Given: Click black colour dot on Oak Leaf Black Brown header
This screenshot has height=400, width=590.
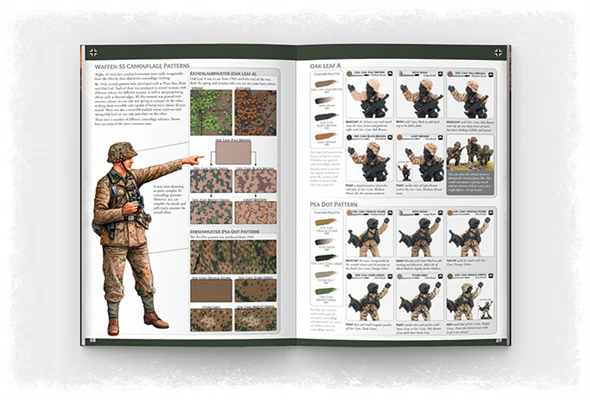Looking at the screenshot, I should pos(349,137).
